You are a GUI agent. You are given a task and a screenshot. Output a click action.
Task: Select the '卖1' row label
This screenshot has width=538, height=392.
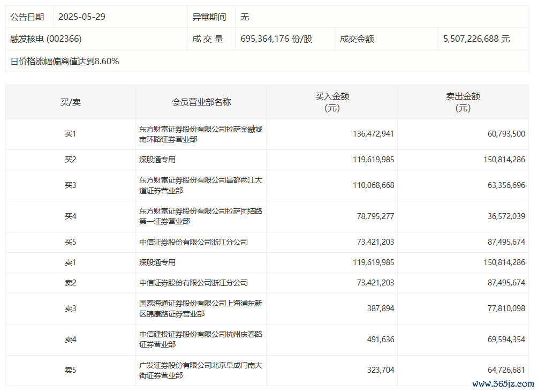[x=70, y=262]
